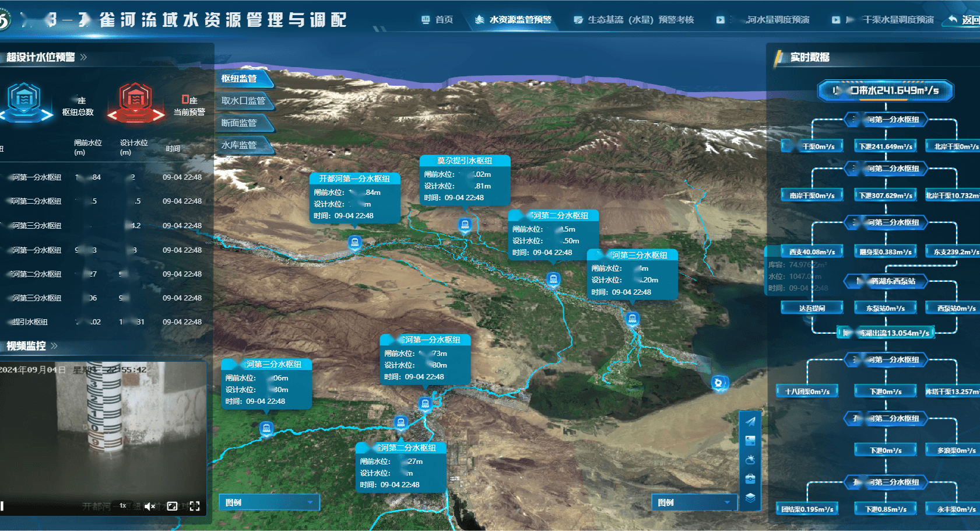The image size is (980, 531).
Task: Expand the 超设计水位预警 section arrows
Action: (x=83, y=57)
